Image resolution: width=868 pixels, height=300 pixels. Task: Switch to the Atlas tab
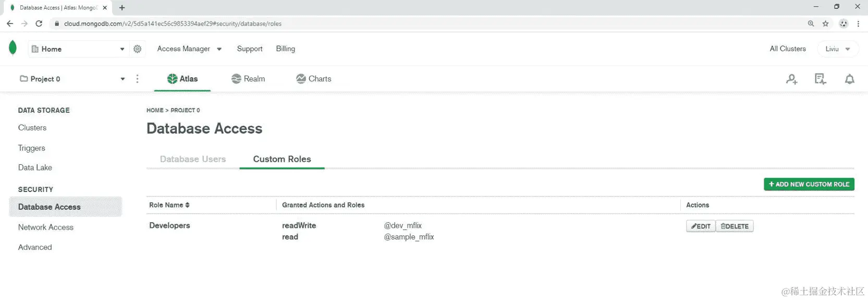182,79
